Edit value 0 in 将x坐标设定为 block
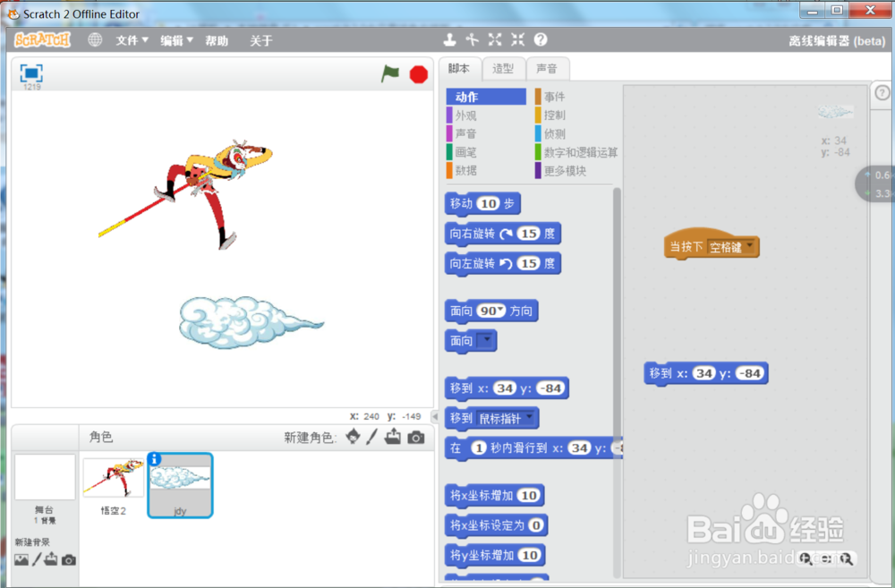 [535, 525]
